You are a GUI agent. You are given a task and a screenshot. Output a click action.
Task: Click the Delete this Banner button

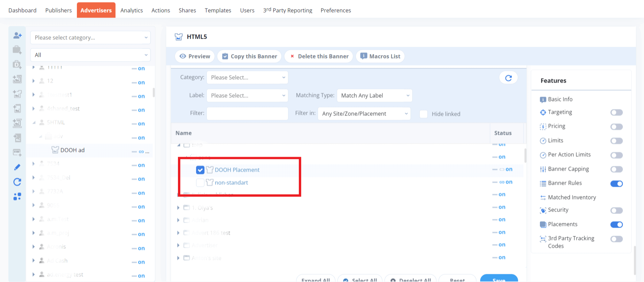[x=318, y=56]
